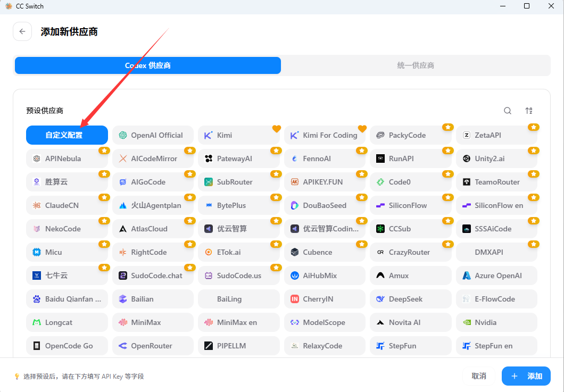Viewport: 564px width, 392px height.
Task: Select the RunAPI provider
Action: pos(411,159)
